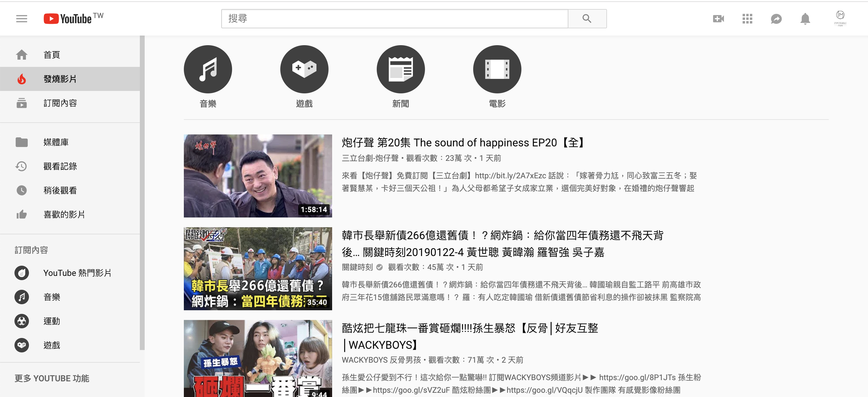Open the 新聞 category circle icon
The width and height of the screenshot is (868, 397).
point(401,69)
